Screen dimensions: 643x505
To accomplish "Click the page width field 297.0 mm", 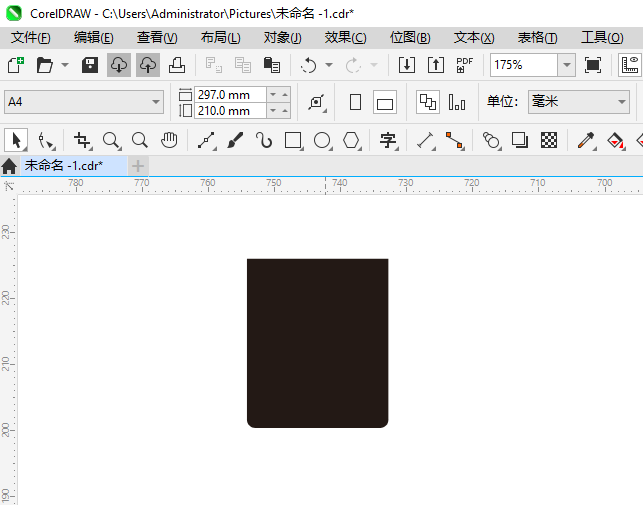I will (x=230, y=95).
